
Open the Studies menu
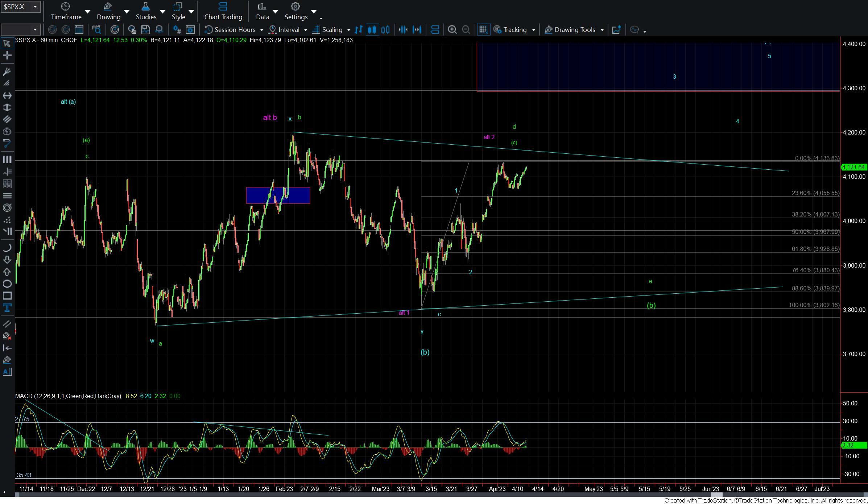point(146,11)
